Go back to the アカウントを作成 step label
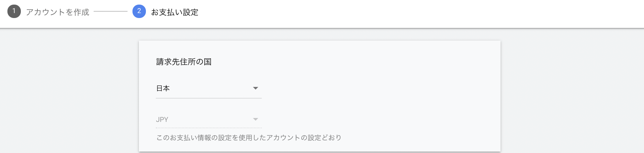The width and height of the screenshot is (644, 153). coord(58,12)
